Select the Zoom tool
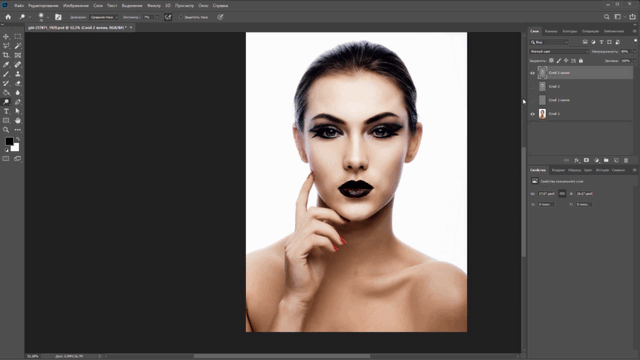The width and height of the screenshot is (640, 360). click(6, 130)
